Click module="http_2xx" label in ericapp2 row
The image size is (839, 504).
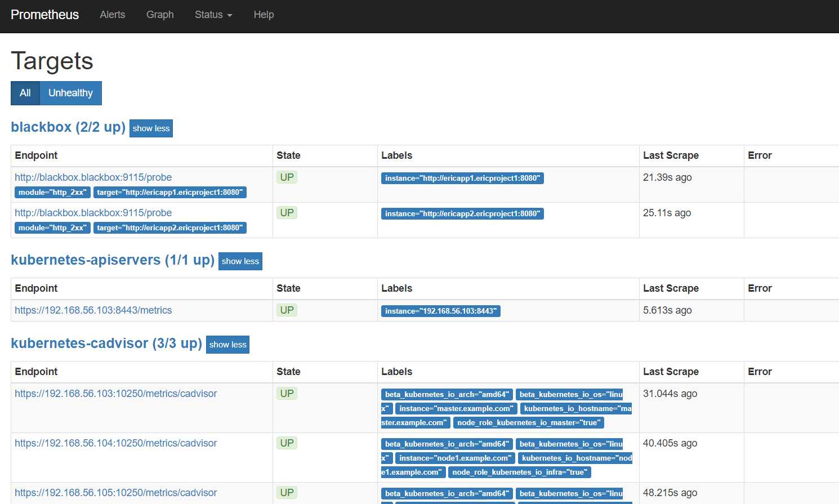point(52,228)
